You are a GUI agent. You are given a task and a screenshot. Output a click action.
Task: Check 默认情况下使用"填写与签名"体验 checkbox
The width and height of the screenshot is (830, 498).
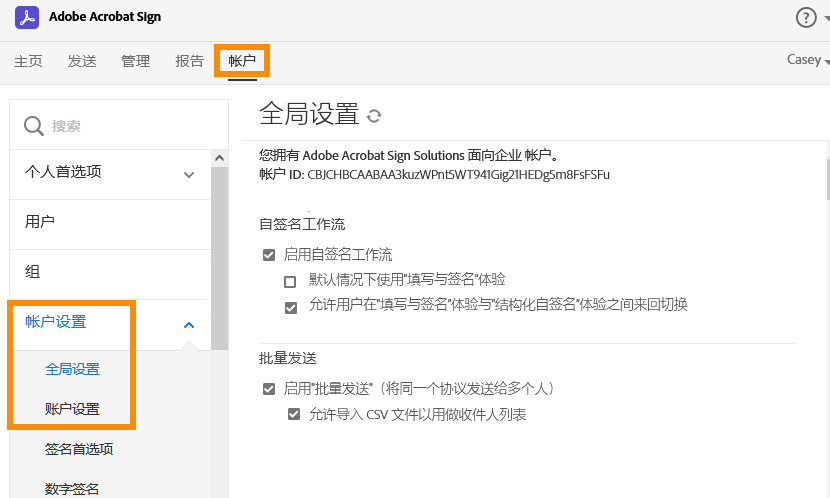click(290, 282)
